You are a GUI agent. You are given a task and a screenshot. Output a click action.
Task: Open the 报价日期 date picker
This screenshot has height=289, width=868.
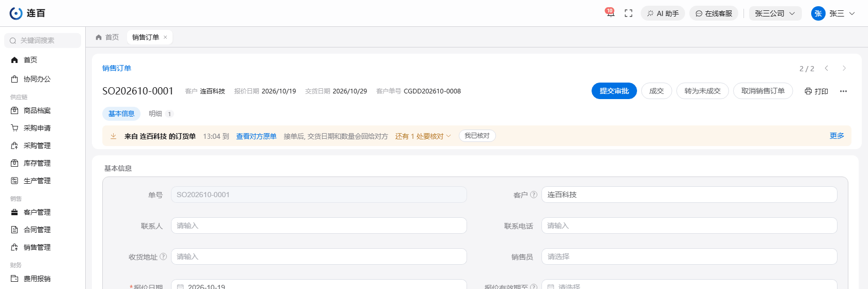[319, 285]
